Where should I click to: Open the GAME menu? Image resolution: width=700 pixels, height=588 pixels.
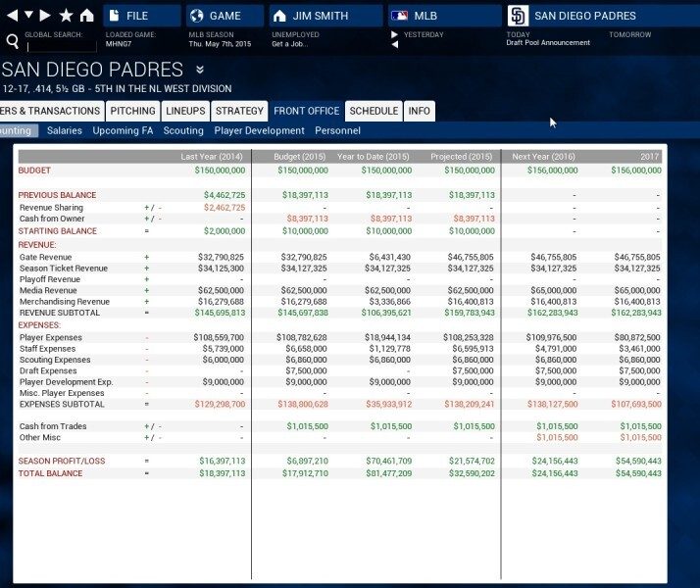[225, 16]
